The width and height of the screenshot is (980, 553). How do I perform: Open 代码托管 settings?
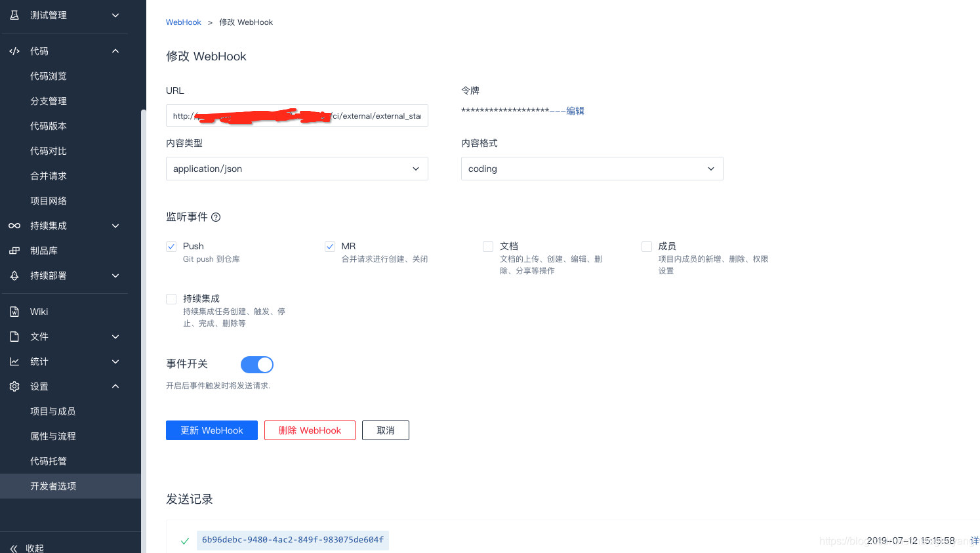pos(49,461)
